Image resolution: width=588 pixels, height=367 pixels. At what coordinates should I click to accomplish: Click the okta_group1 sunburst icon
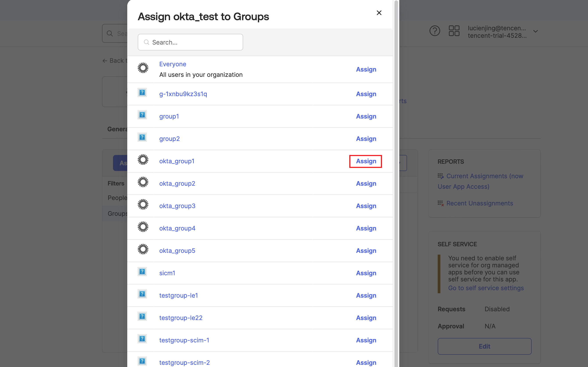pyautogui.click(x=143, y=160)
